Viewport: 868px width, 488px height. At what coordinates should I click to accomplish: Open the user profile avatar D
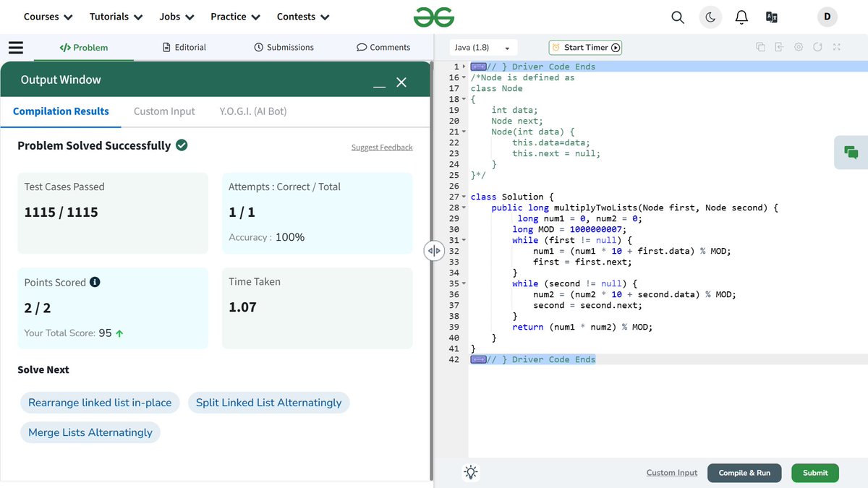pyautogui.click(x=827, y=17)
